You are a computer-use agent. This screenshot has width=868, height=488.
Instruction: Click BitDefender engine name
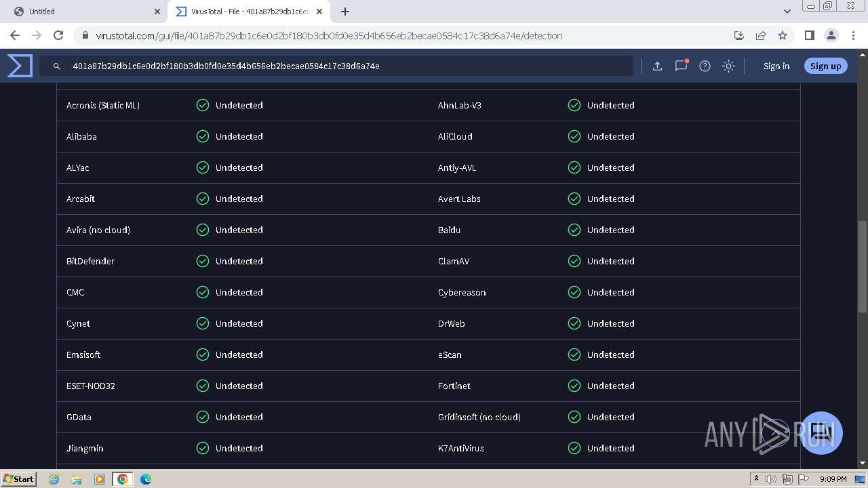pyautogui.click(x=90, y=261)
